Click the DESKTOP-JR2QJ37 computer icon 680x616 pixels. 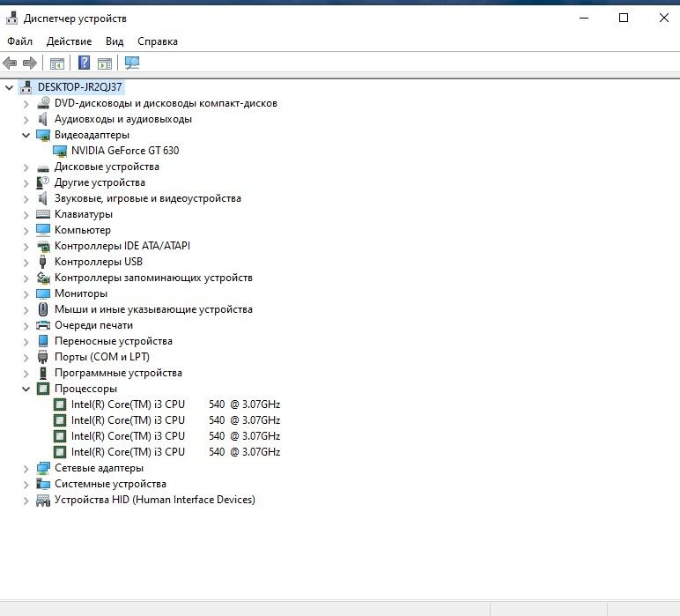(x=26, y=87)
